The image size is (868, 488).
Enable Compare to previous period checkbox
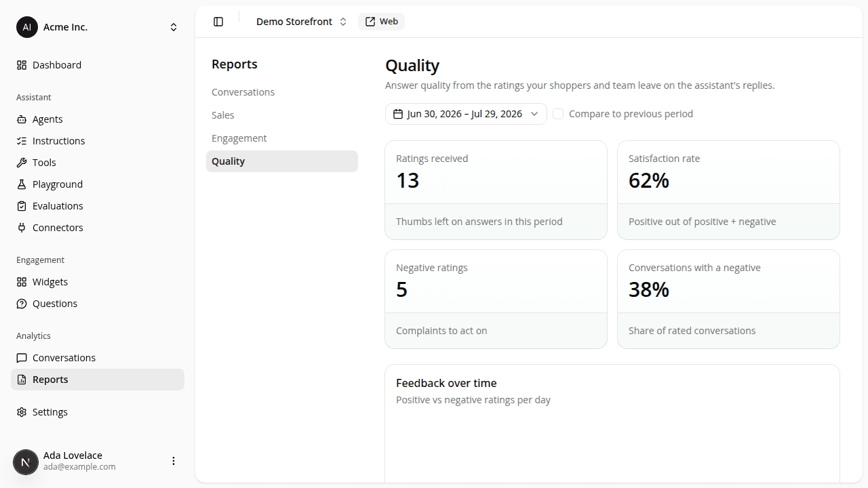click(558, 114)
